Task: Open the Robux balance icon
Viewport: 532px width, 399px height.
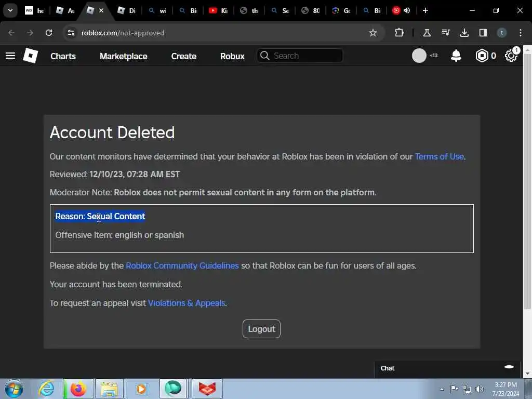Action: [x=482, y=56]
